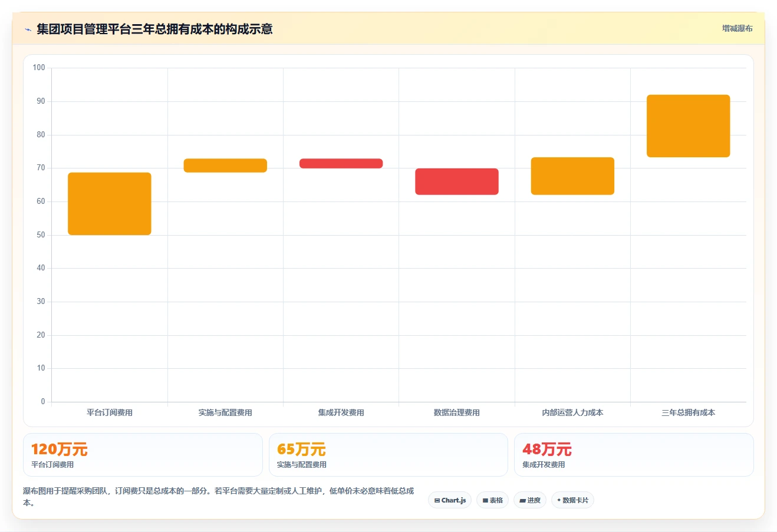Click x-axis label 数据治理费用
This screenshot has width=777, height=532.
click(457, 412)
